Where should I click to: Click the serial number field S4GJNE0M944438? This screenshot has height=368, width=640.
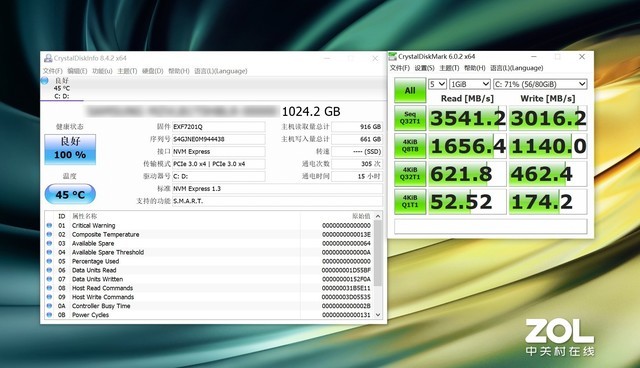point(219,139)
